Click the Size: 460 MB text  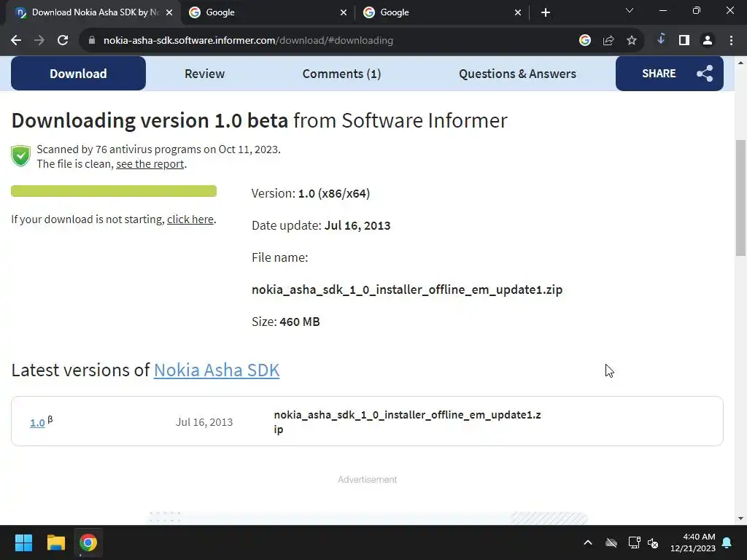[285, 322]
